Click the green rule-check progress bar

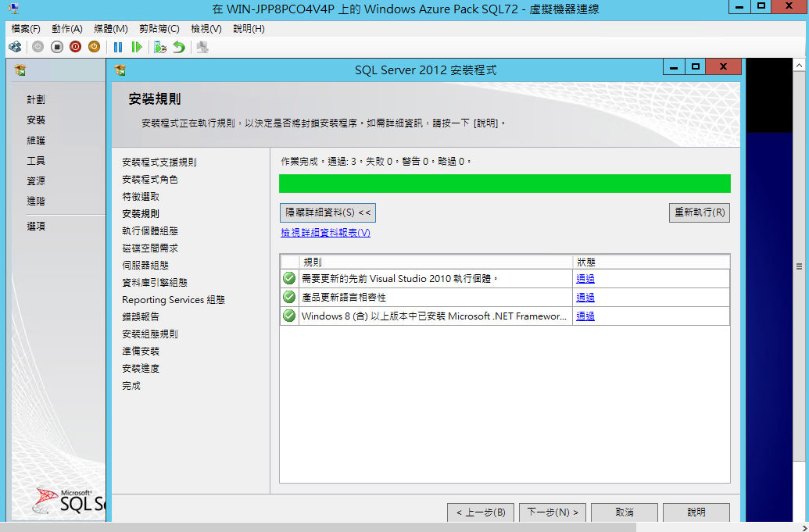[x=505, y=184]
